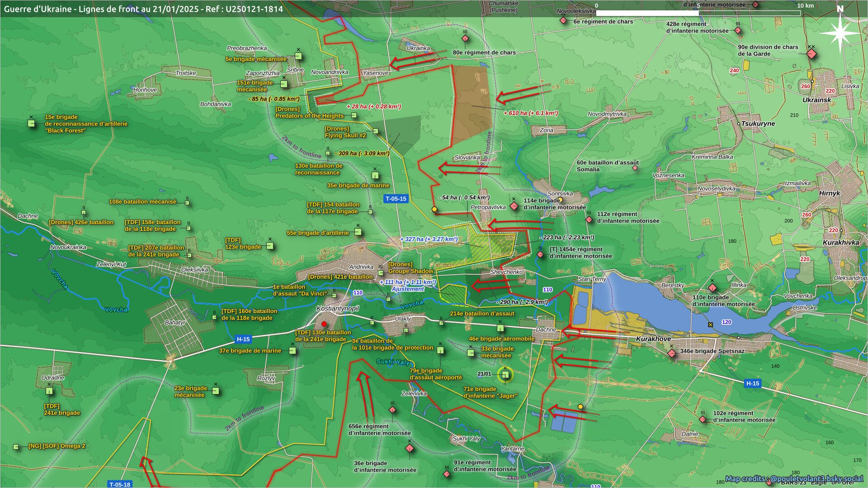This screenshot has width=868, height=488.
Task: Click the Kostiantynopil town label
Action: click(338, 309)
